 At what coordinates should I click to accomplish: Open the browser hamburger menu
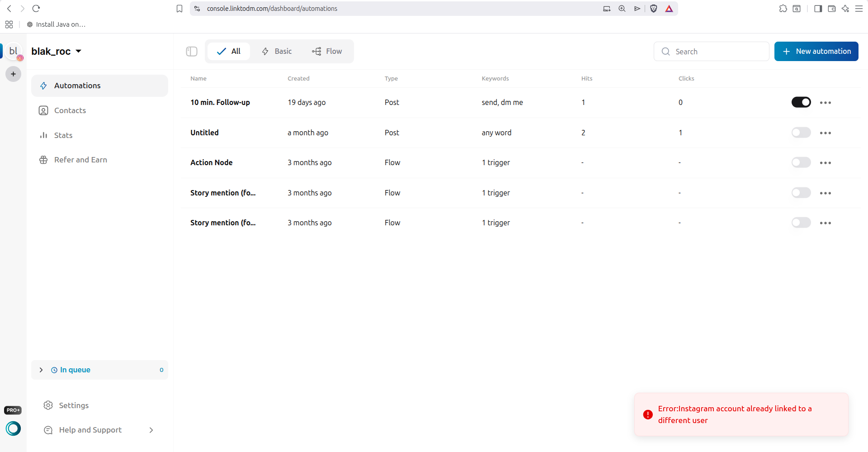tap(859, 9)
